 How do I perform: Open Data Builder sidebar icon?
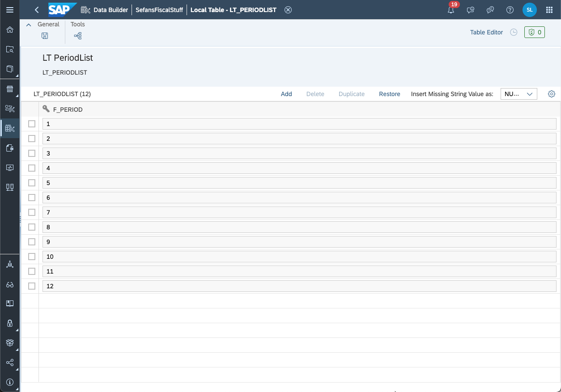click(10, 128)
